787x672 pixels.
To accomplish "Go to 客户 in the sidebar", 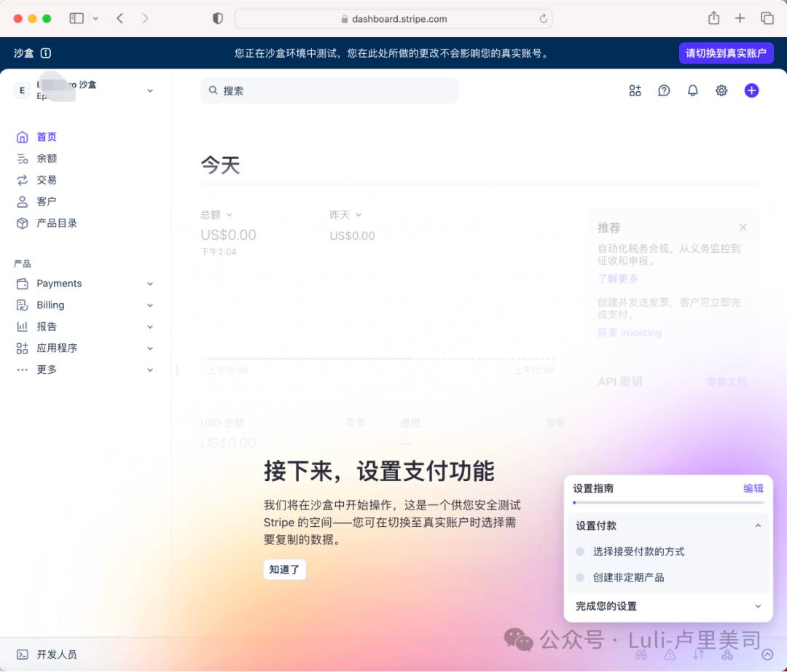I will 47,202.
